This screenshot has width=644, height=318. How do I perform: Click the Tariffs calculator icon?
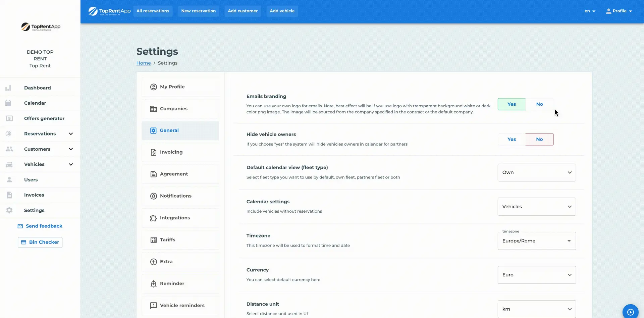pos(153,240)
